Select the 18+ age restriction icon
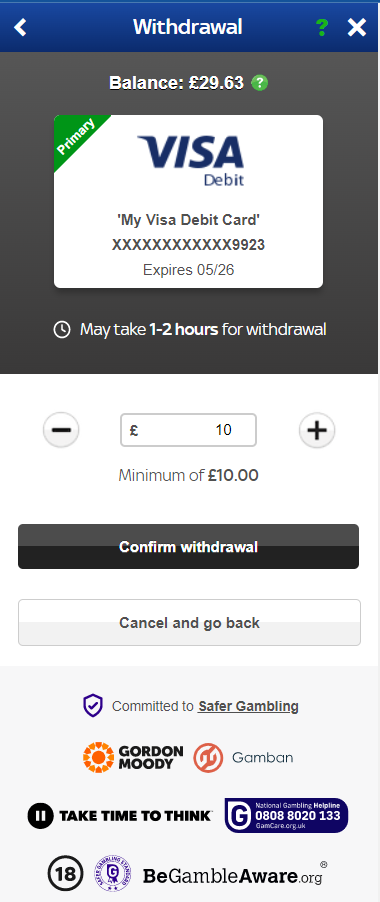The width and height of the screenshot is (380, 902). click(x=65, y=875)
